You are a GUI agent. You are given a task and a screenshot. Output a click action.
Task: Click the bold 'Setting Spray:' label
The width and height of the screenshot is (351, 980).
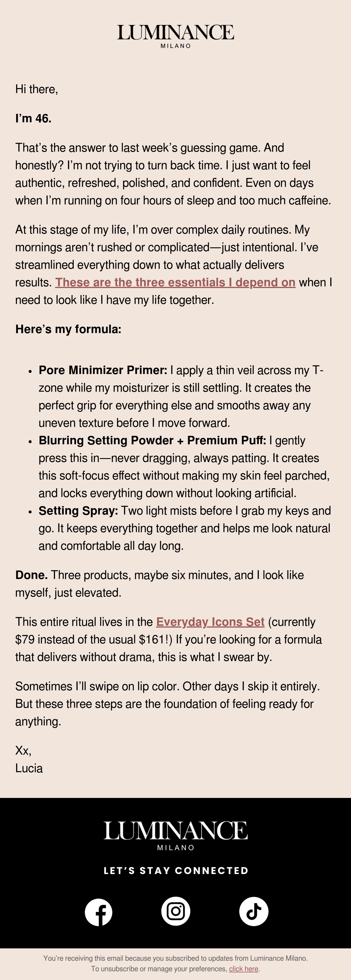click(x=78, y=510)
